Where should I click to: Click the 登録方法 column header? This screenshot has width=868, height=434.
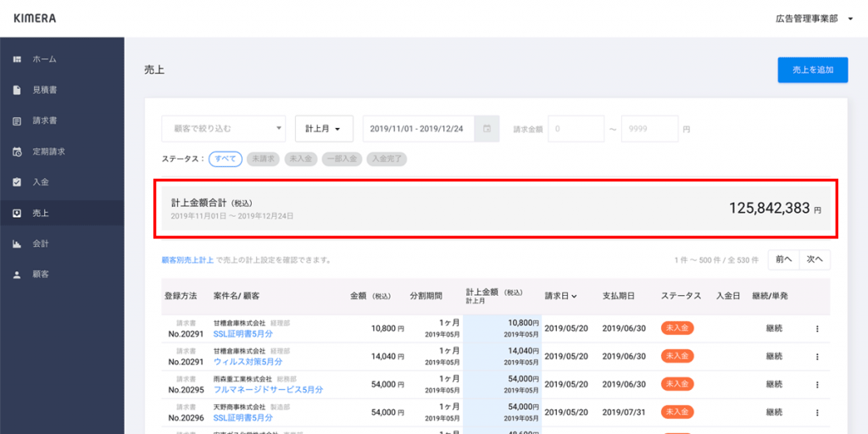coord(181,296)
